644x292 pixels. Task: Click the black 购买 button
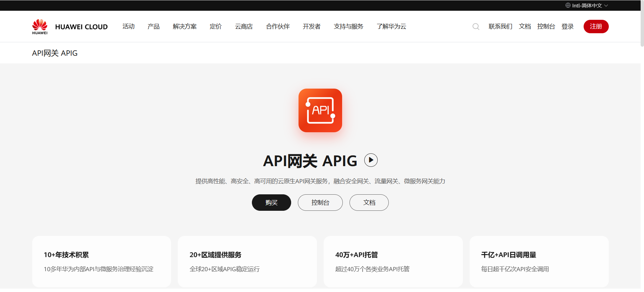coord(271,203)
